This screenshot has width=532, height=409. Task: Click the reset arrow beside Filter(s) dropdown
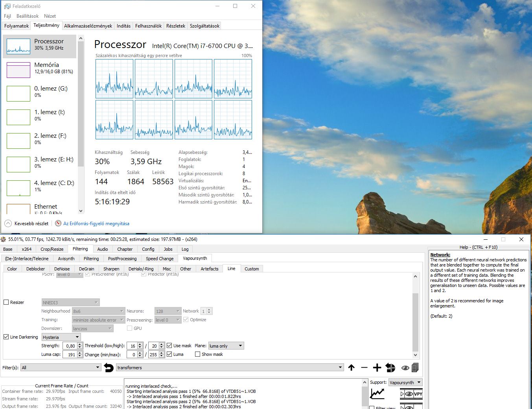[109, 368]
